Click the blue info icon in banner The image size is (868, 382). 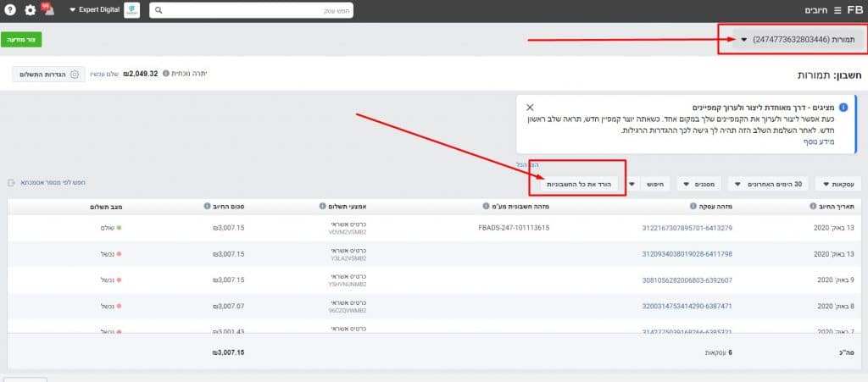(843, 108)
